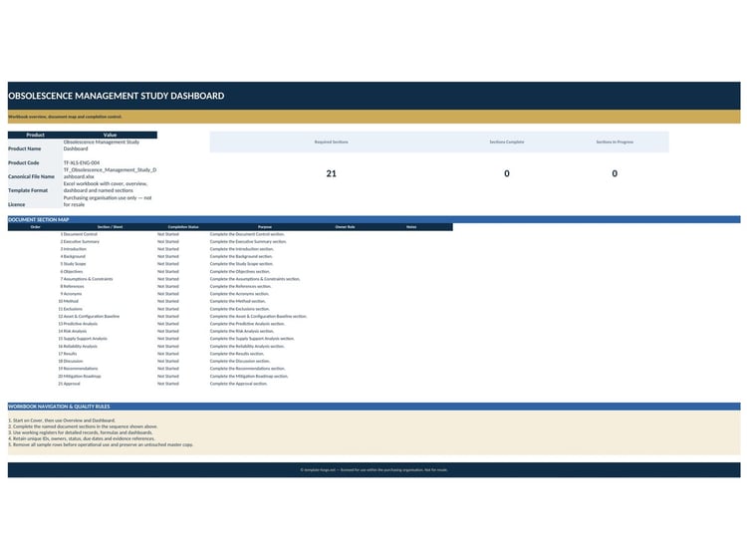Click the Required Sections count 21
This screenshot has width=747, height=560.
pos(331,173)
